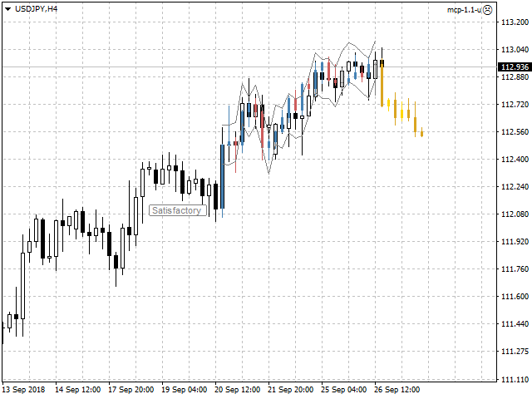Click the 113.200 price scale label
Image resolution: width=532 pixels, height=399 pixels.
click(x=515, y=22)
